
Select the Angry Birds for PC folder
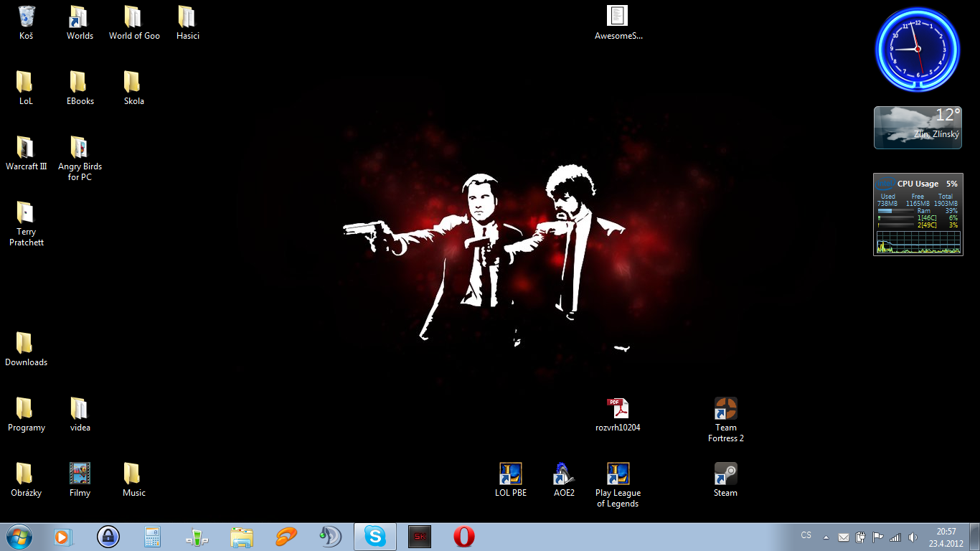pos(80,159)
